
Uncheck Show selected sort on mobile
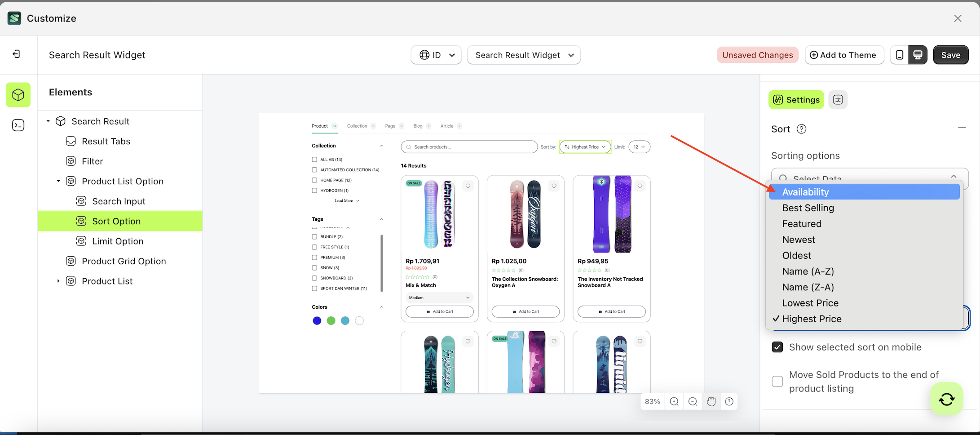(777, 347)
